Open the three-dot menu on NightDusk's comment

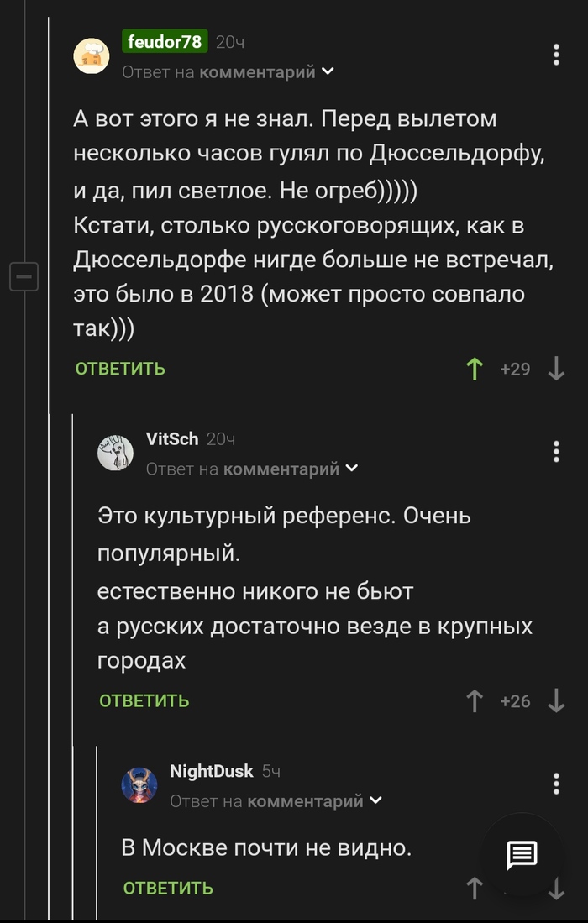point(555,784)
